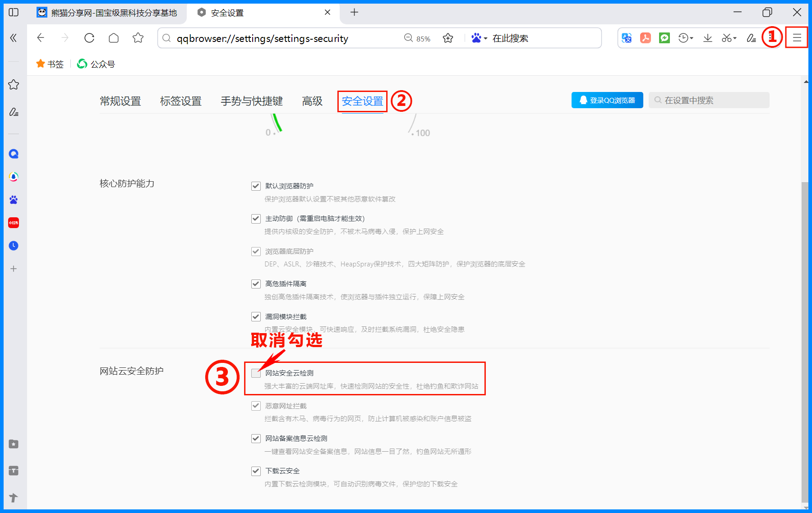Open downloads from the toolbar
Screen dimensions: 812x513
[x=707, y=38]
